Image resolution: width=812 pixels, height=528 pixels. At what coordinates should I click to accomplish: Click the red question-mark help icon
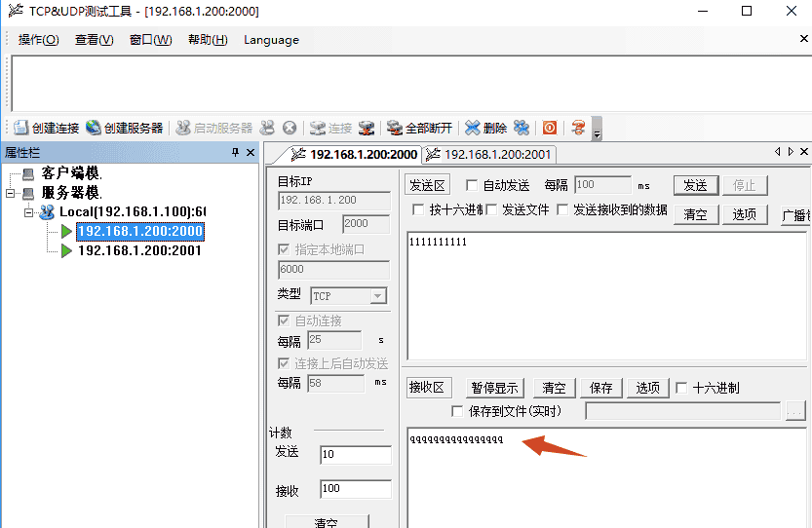click(x=578, y=128)
